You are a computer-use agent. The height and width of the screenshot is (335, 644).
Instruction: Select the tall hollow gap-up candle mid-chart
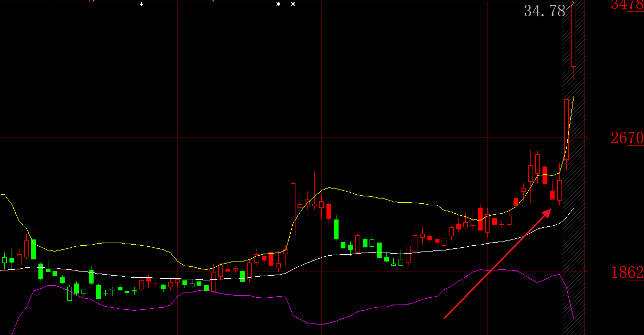point(293,208)
